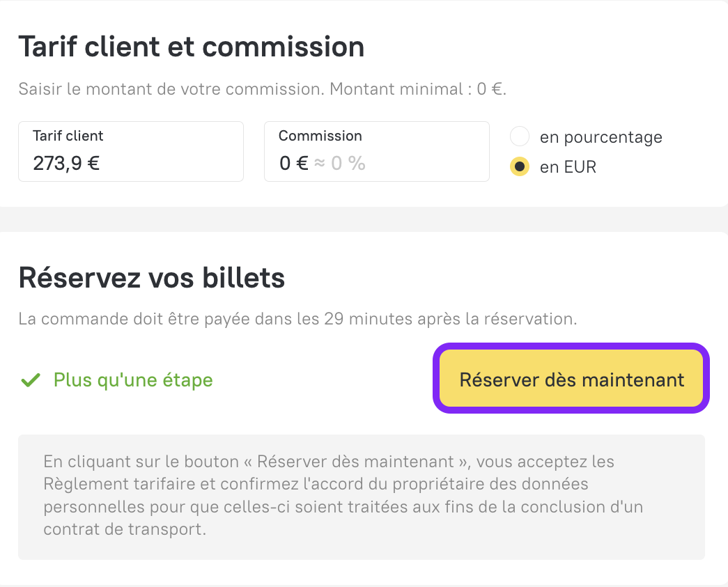Click the "Réserver dès maintenant" button

[x=571, y=379]
